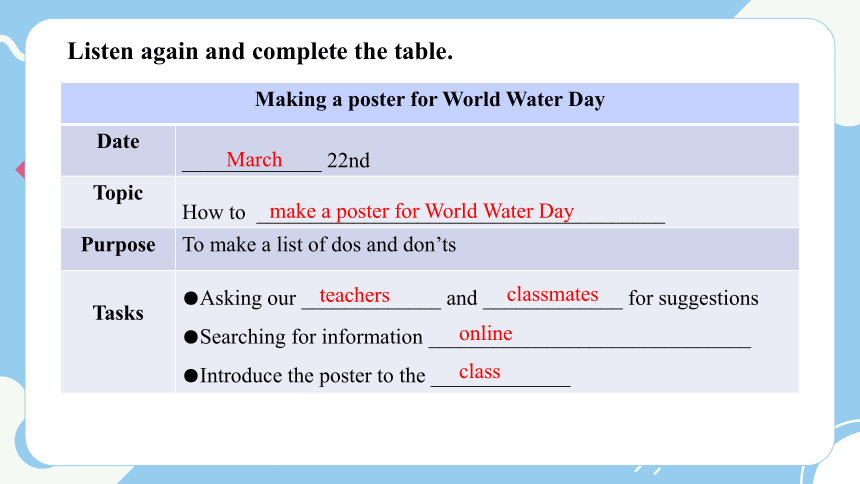This screenshot has height=484, width=860.
Task: Click the answer 'make a poster for World Water Day'
Action: tap(421, 211)
